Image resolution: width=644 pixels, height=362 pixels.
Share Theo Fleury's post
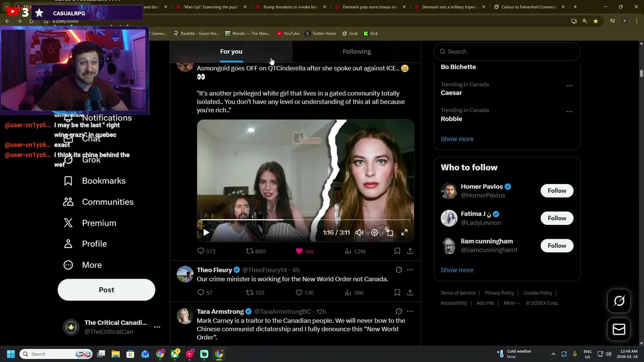410,292
